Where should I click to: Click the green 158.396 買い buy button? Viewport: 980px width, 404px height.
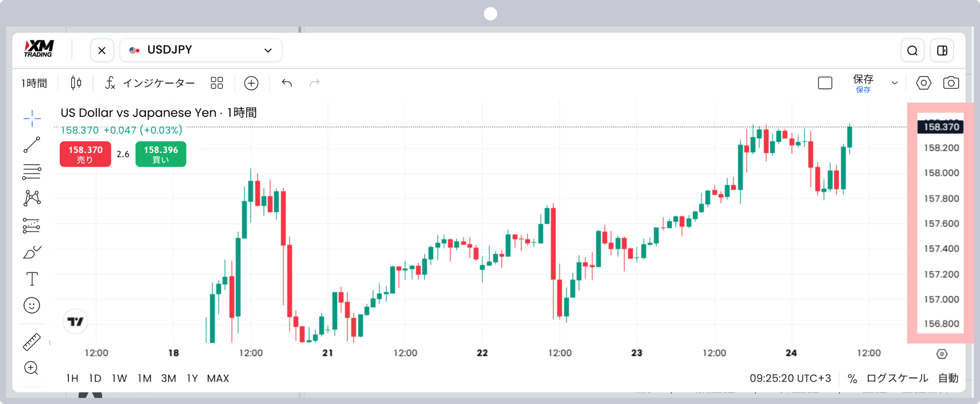tap(161, 154)
